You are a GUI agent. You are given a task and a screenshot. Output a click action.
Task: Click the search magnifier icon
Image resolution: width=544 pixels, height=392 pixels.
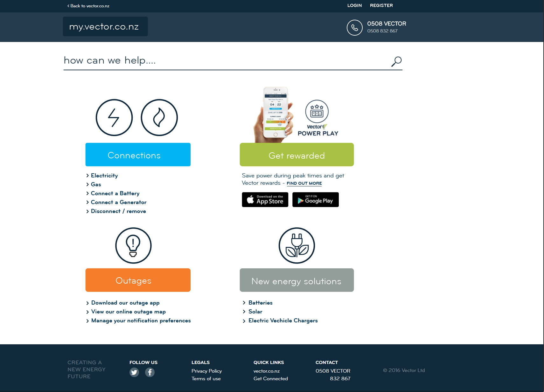396,61
